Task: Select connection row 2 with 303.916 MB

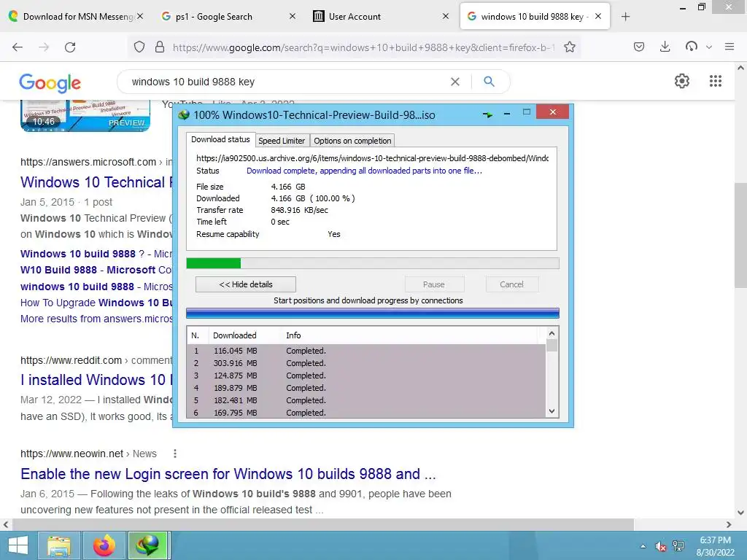Action: click(366, 363)
